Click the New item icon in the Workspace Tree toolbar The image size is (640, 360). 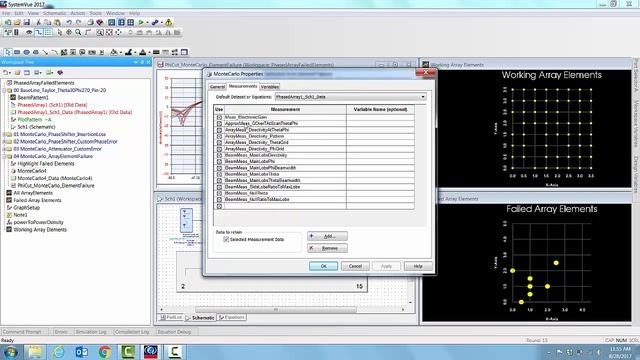point(6,72)
